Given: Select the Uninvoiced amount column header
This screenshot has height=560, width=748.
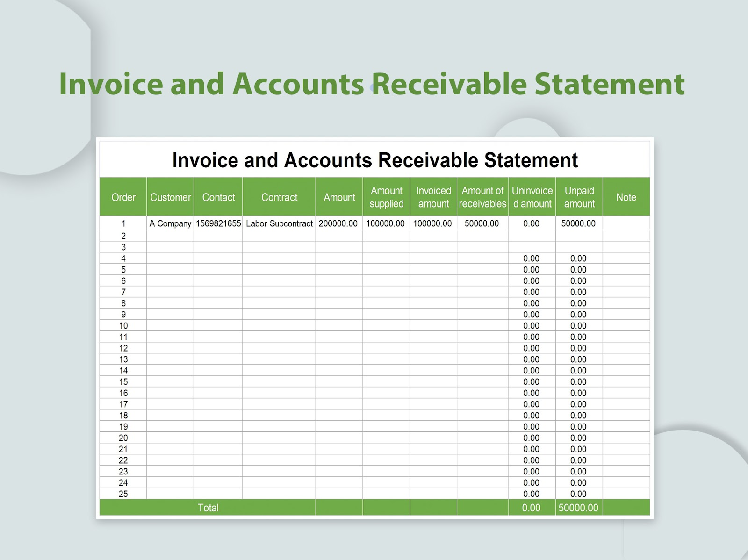Looking at the screenshot, I should pyautogui.click(x=532, y=197).
